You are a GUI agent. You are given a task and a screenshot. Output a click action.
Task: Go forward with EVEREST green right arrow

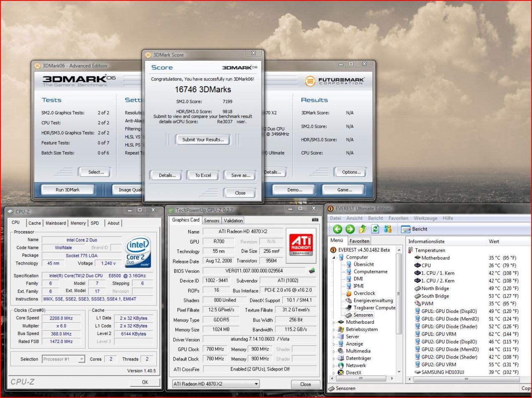point(350,229)
